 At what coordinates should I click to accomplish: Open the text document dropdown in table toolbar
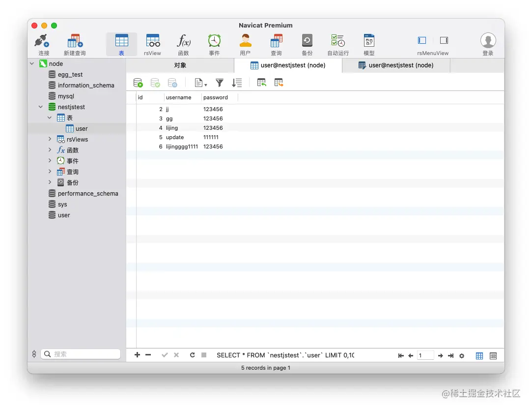200,83
